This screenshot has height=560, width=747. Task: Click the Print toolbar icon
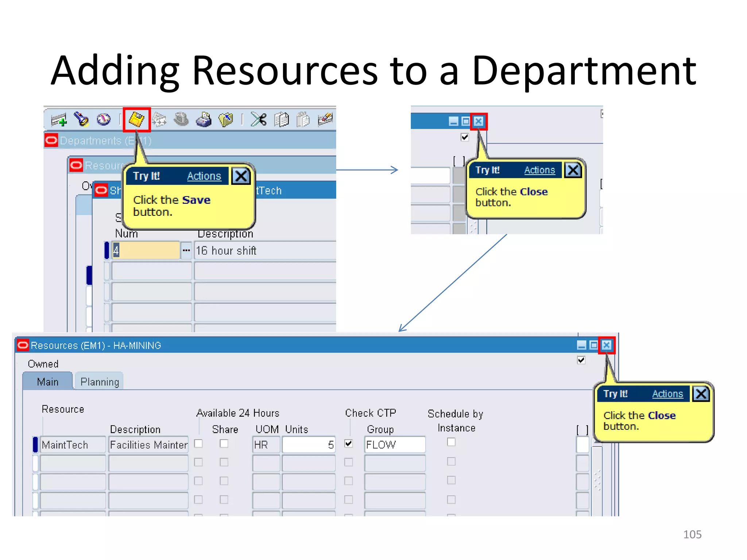tap(204, 119)
